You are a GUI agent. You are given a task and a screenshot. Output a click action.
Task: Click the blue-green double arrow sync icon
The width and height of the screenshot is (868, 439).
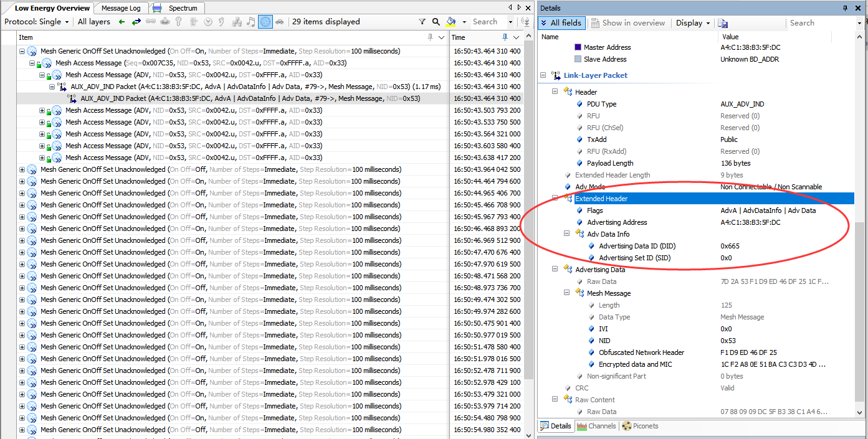136,22
